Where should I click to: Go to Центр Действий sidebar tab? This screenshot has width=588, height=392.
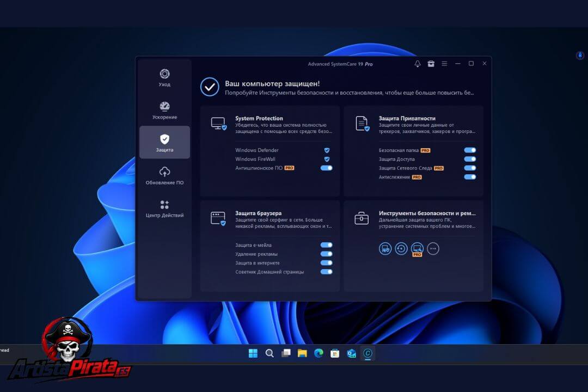[164, 209]
